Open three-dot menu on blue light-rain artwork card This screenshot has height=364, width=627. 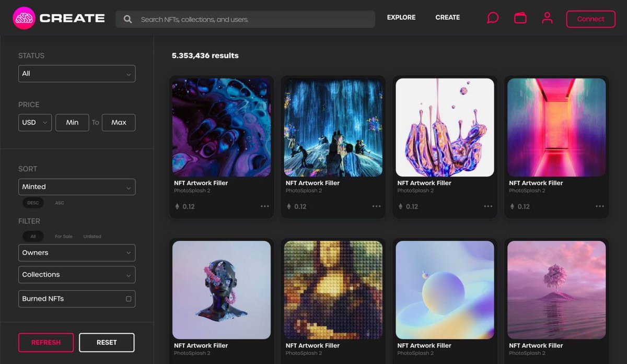377,206
